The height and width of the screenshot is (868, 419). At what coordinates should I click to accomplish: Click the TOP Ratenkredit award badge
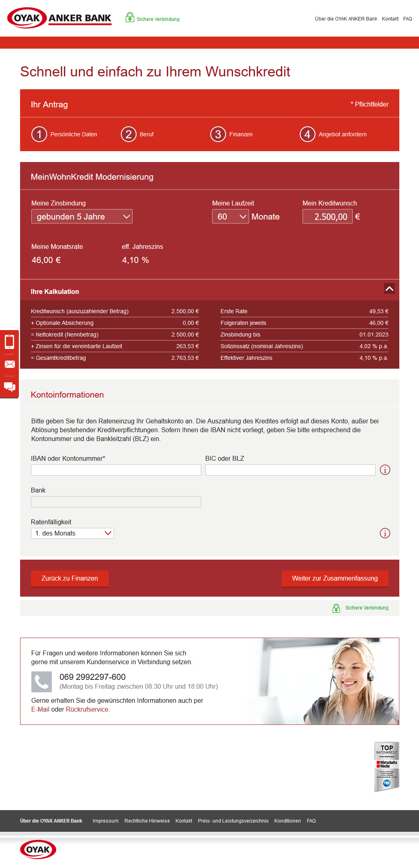[386, 767]
